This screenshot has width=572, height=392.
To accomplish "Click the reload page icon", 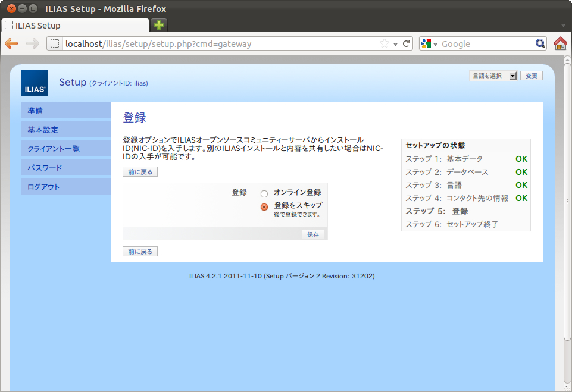I will 407,43.
